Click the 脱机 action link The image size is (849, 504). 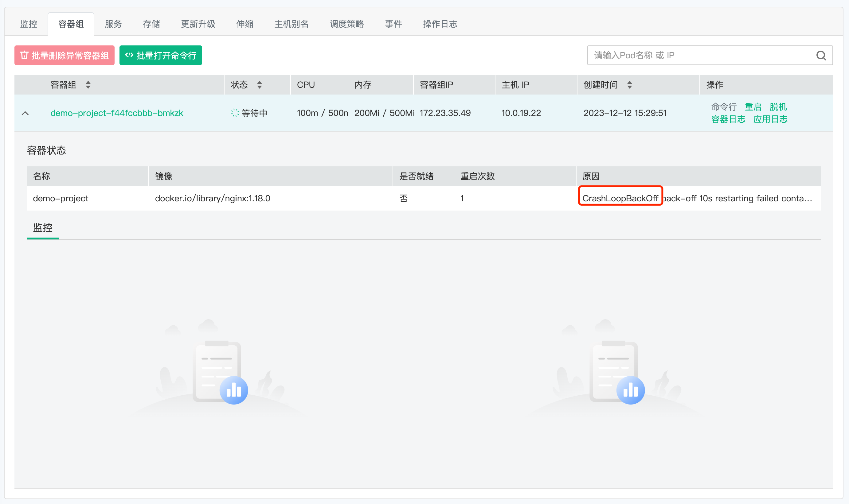pos(778,107)
